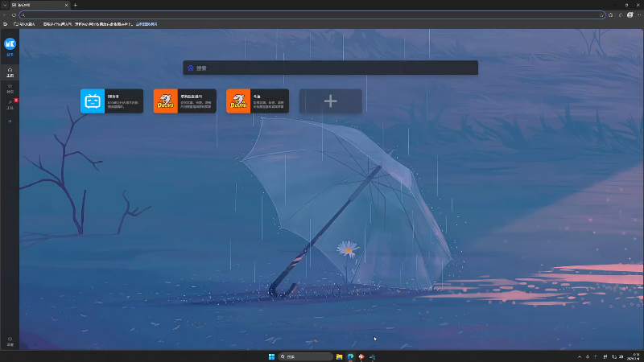
Task: Click the Edge icon on the taskbar
Action: click(x=350, y=356)
